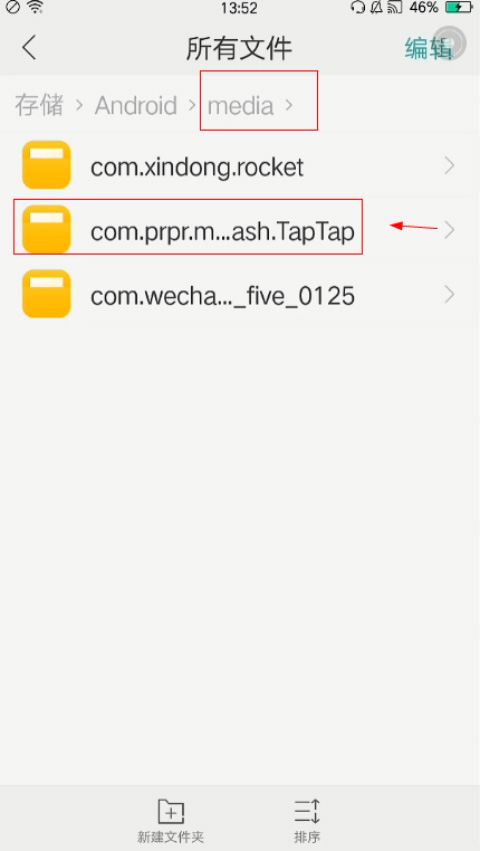480x851 pixels.
Task: Tap the battery indicator in status bar
Action: tap(459, 7)
